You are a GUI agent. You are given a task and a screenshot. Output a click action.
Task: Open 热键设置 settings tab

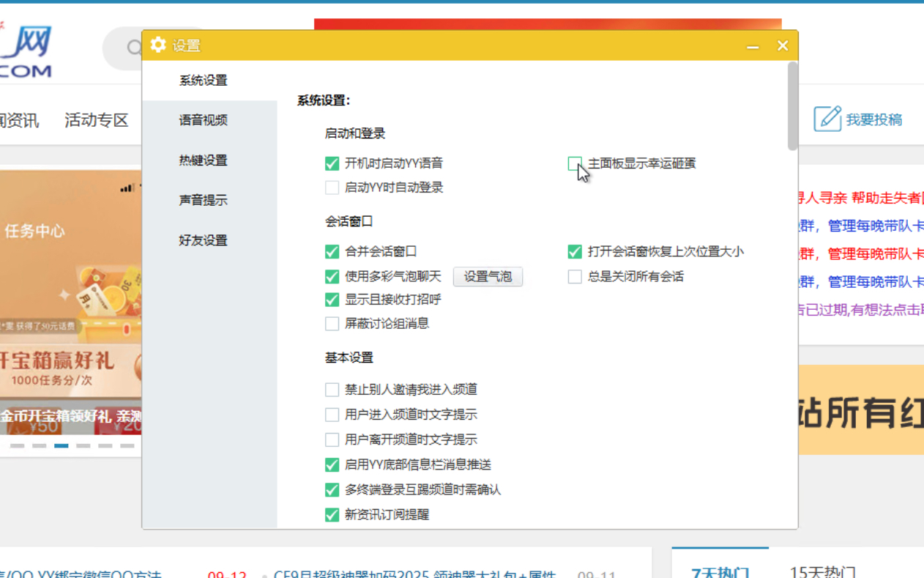click(x=204, y=160)
